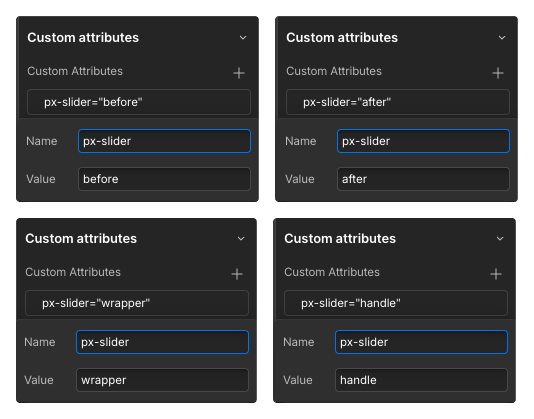Select the px-slider="after" attribute row
Screen dimensions: 534x419
(397, 102)
